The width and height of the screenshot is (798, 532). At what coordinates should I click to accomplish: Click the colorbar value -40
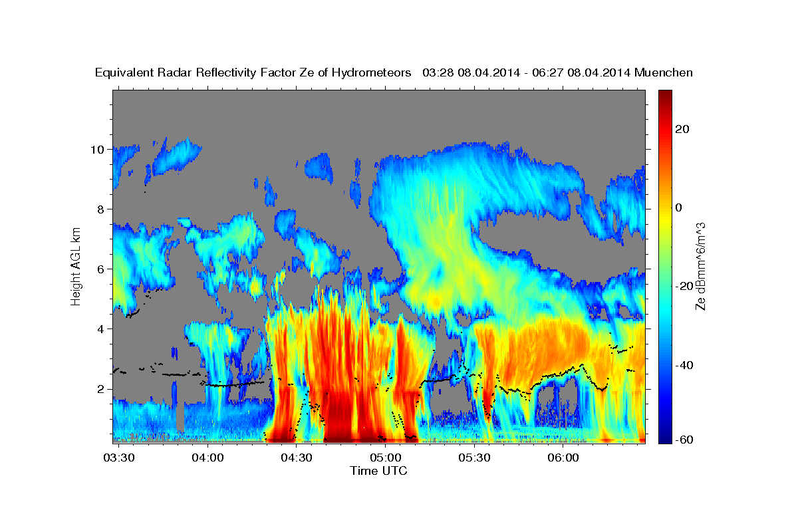pos(684,365)
